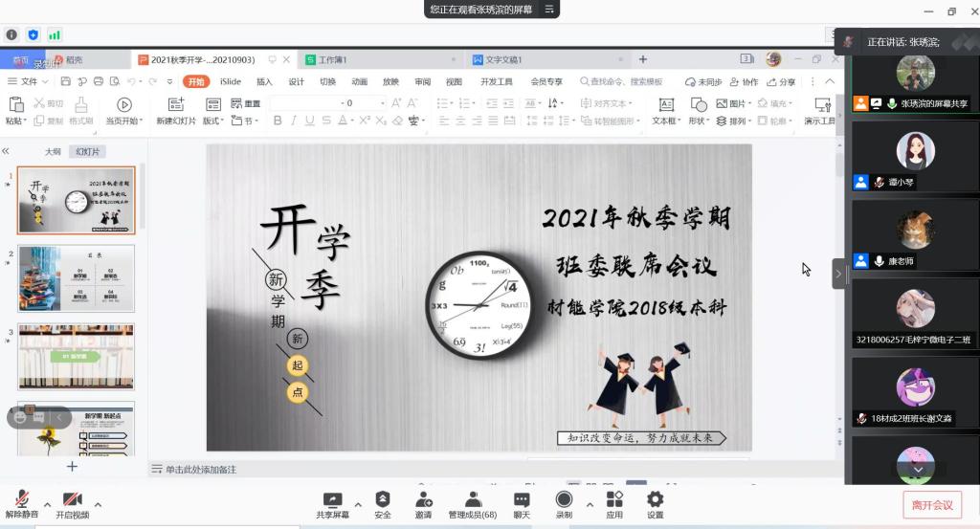
Task: Unmute the microphone in the meeting bar
Action: pos(21,502)
